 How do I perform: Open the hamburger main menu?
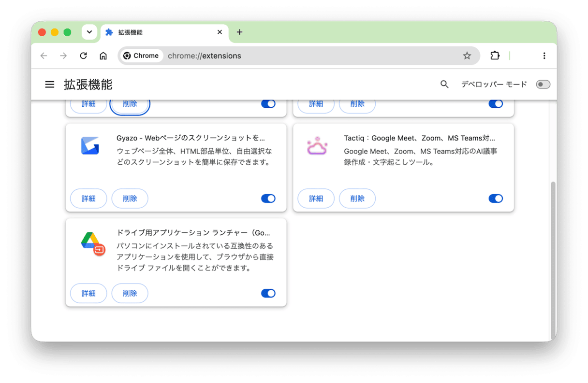point(50,85)
